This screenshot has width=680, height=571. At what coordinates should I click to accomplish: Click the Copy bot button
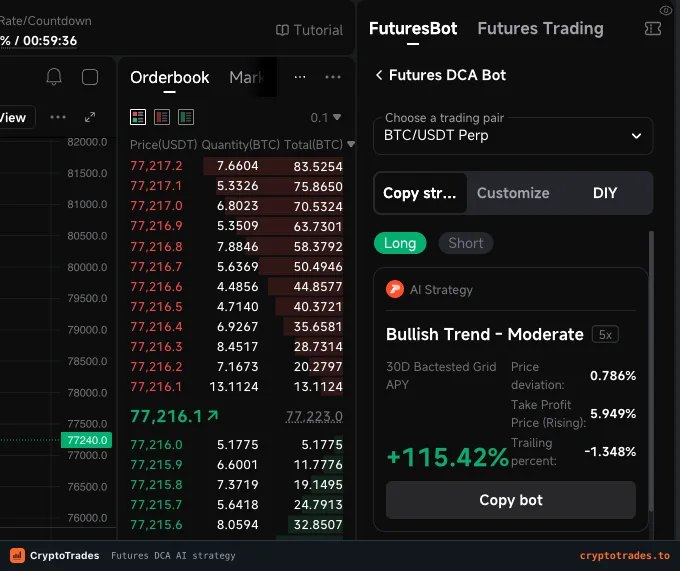tap(511, 500)
